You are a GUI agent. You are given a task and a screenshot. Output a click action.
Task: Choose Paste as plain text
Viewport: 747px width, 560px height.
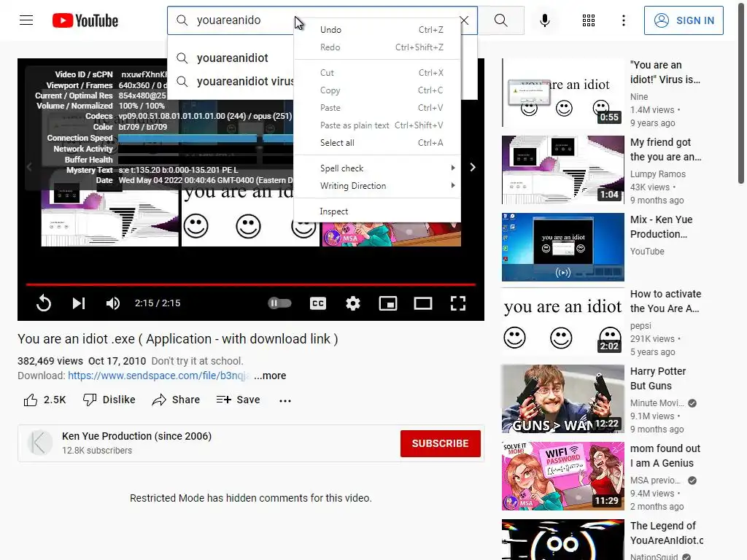click(377, 125)
